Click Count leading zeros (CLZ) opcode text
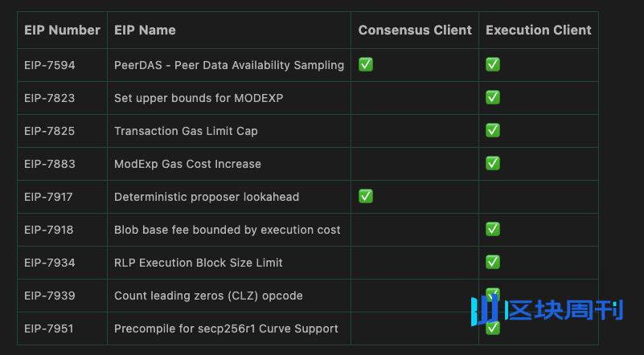This screenshot has height=355, width=644. pyautogui.click(x=208, y=296)
